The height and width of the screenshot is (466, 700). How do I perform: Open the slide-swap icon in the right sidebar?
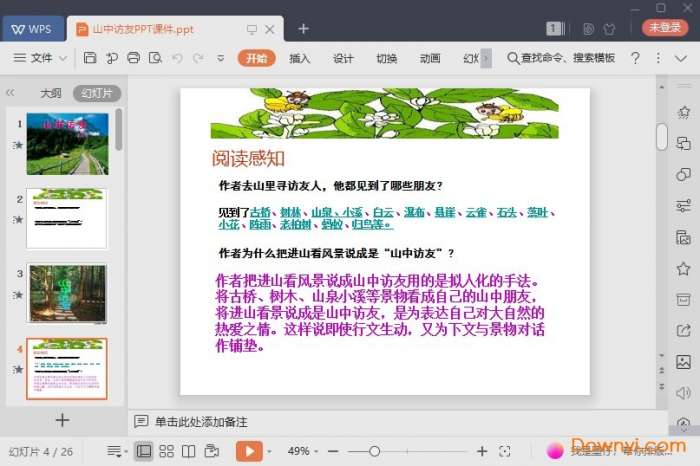(x=683, y=143)
